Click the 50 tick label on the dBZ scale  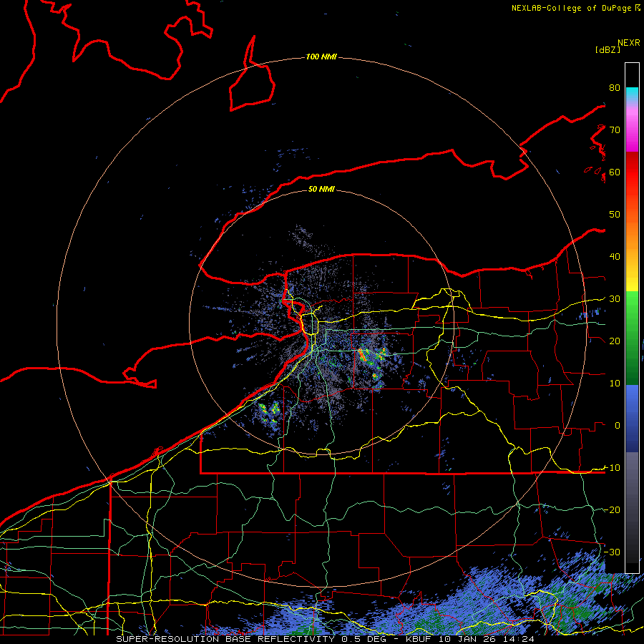(615, 215)
